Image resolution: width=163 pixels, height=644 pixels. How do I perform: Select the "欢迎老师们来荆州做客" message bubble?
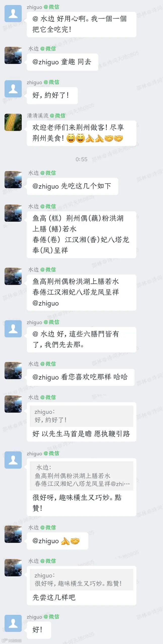82,133
